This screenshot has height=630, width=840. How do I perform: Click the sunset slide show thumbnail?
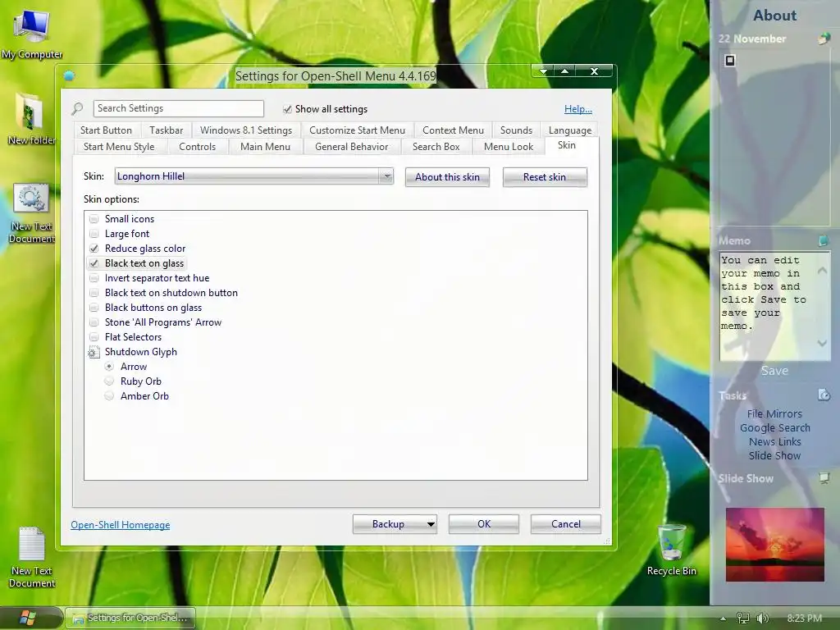[774, 545]
